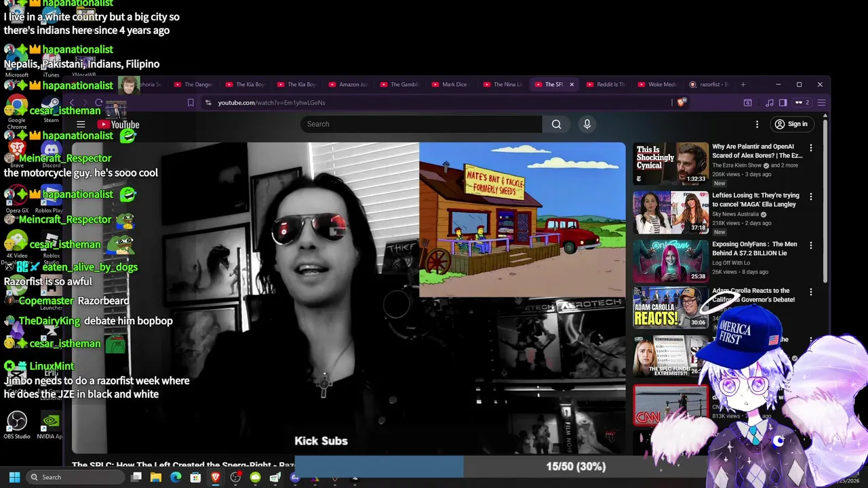Open Palantir and OpenAI video thumbnail
The image size is (868, 488).
point(671,163)
